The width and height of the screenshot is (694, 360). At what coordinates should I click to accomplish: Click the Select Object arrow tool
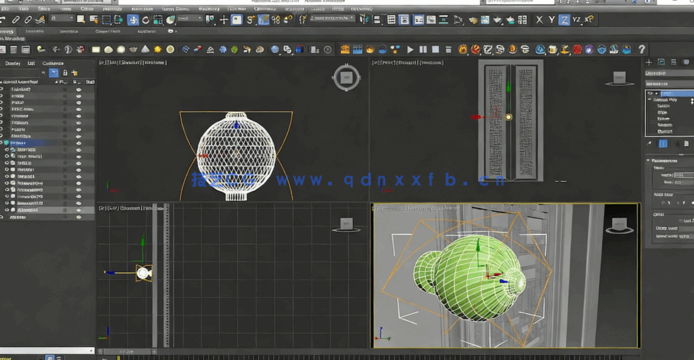[81, 19]
